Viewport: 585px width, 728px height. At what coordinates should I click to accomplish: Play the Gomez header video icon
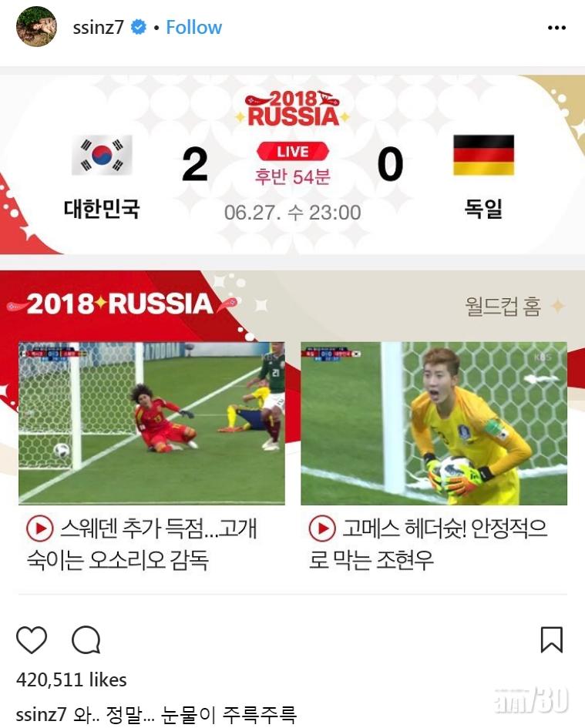322,528
